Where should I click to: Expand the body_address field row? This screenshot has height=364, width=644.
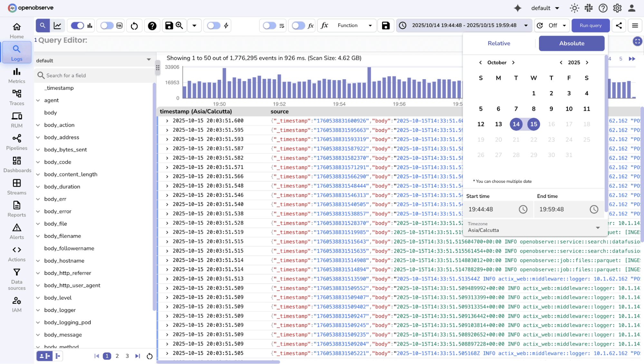pyautogui.click(x=38, y=137)
